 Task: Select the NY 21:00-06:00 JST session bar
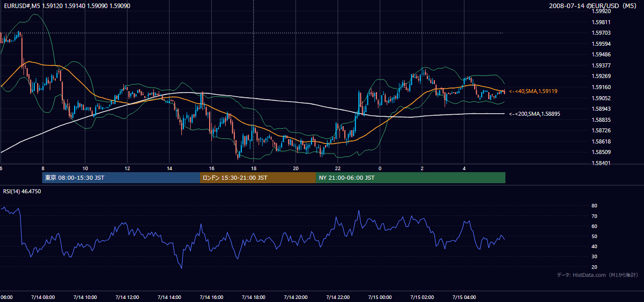tap(411, 178)
